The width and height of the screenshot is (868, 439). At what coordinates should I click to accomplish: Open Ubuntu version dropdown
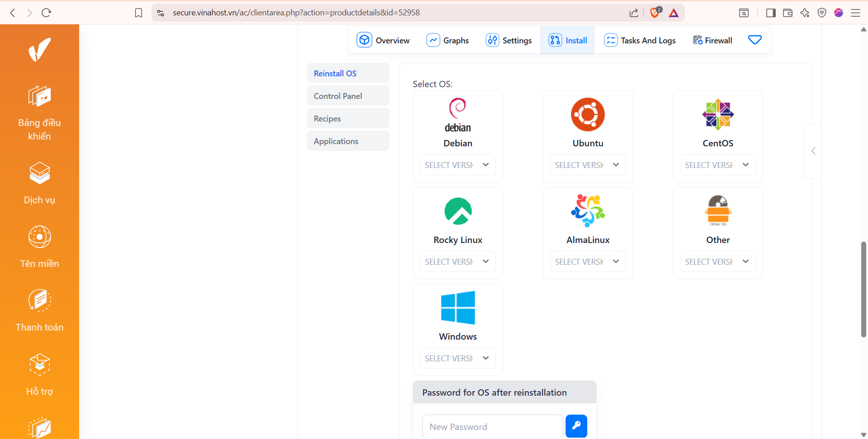coord(588,165)
